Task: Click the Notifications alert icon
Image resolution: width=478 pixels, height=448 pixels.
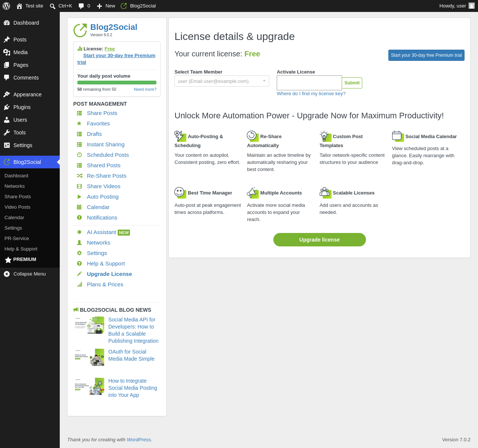Action: 79,218
